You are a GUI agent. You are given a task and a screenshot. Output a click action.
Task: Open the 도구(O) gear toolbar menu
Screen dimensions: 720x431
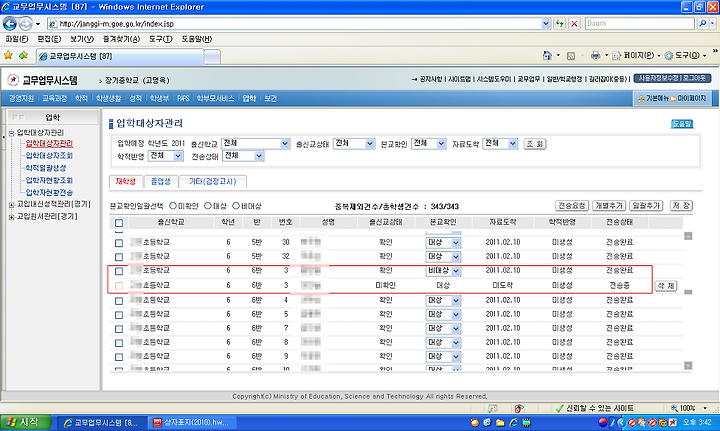686,56
